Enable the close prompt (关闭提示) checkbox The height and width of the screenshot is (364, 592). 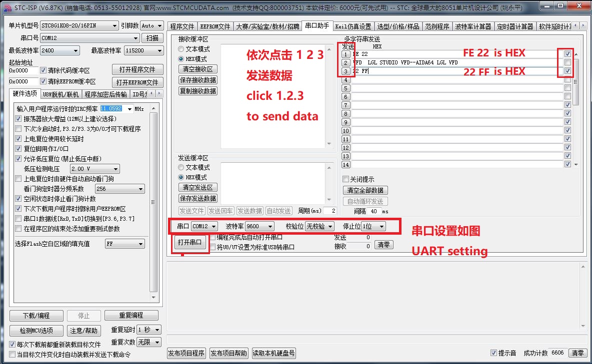point(346,179)
